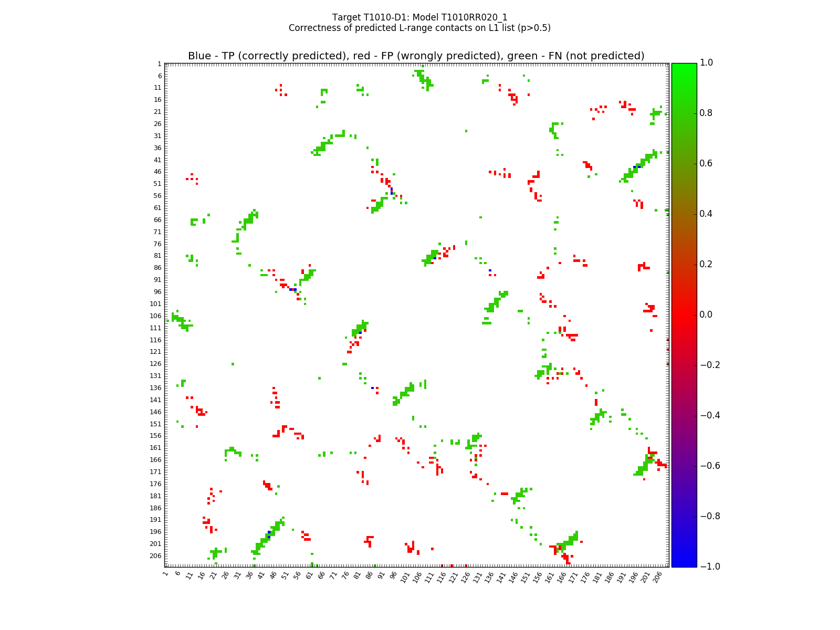The height and width of the screenshot is (630, 840).
Task: Click the colorbar tick label 0.0
Action: (x=707, y=315)
